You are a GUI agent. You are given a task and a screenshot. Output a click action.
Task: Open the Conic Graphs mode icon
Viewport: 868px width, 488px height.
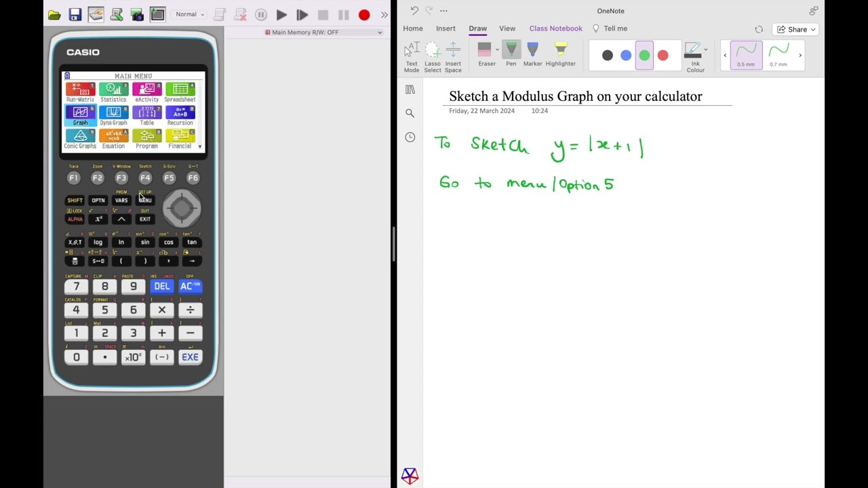point(80,139)
